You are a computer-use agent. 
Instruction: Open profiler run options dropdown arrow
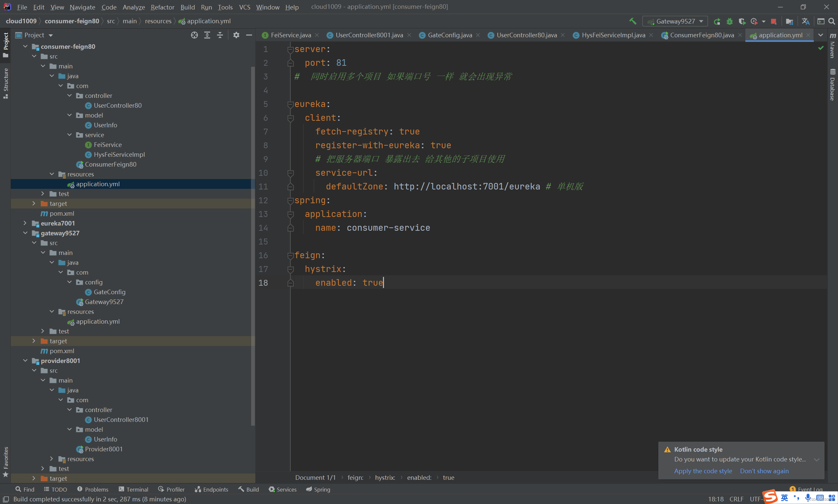coord(764,21)
